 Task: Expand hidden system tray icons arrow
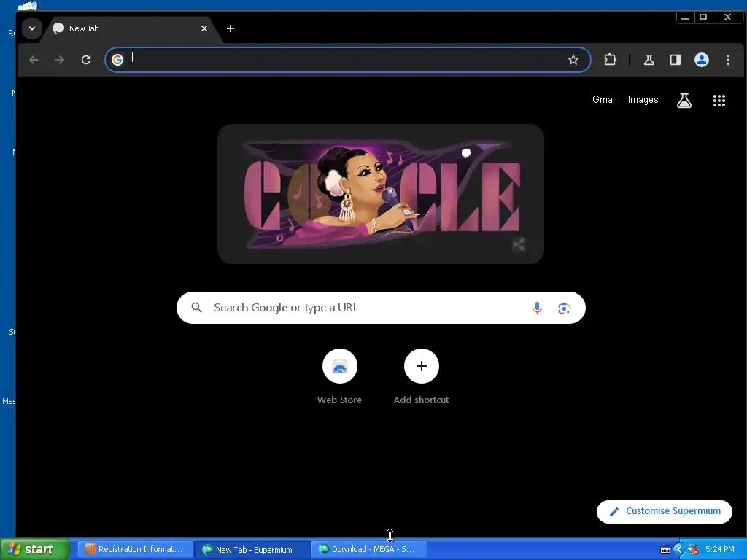tap(679, 550)
